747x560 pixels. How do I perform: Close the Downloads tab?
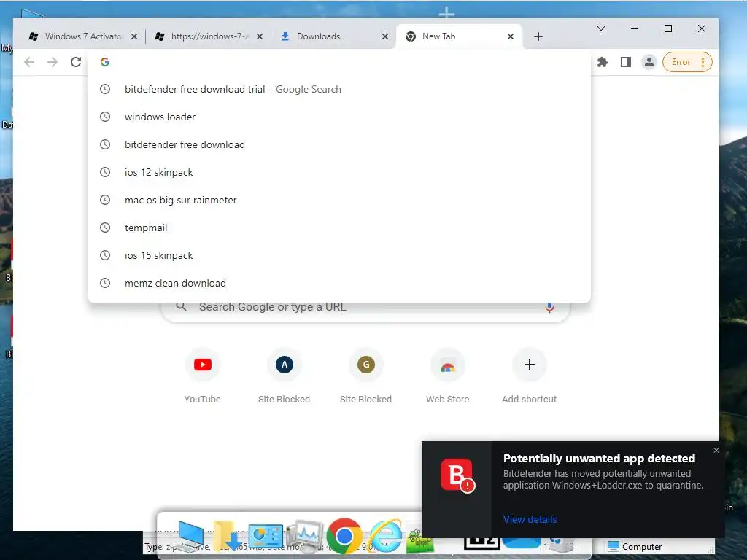[385, 36]
